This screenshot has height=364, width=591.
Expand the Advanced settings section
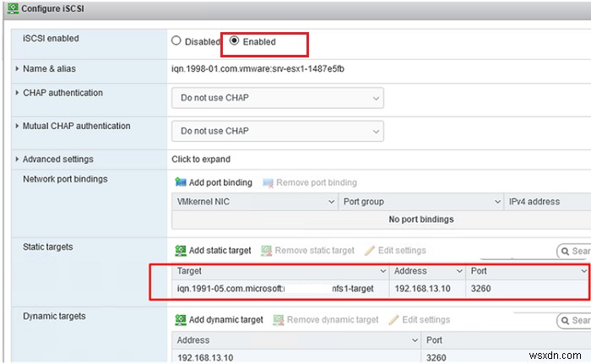pos(17,159)
